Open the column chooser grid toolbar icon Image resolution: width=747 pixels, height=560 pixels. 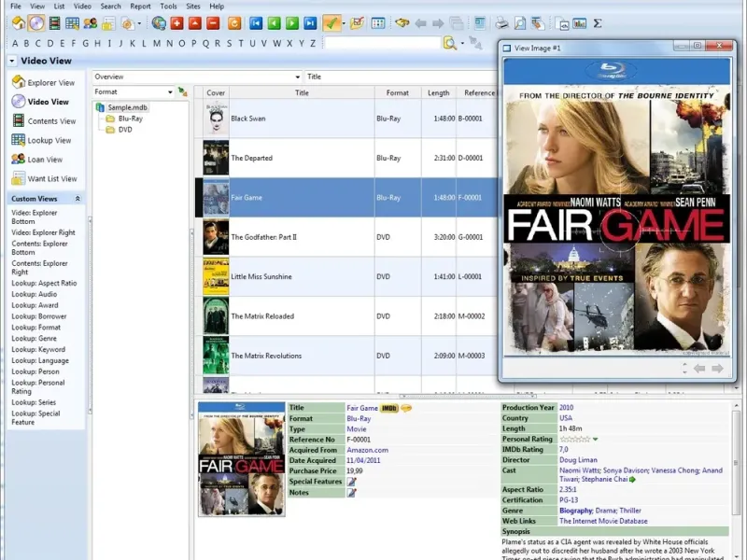[x=378, y=22]
